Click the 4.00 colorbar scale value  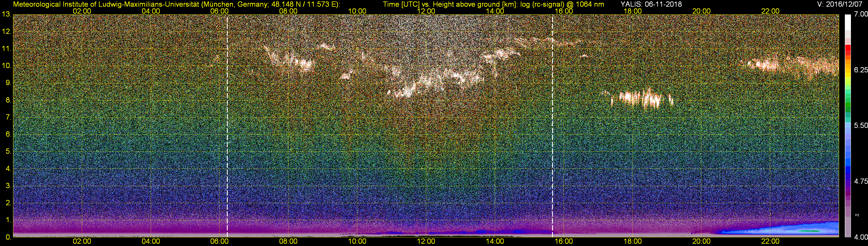(x=861, y=237)
